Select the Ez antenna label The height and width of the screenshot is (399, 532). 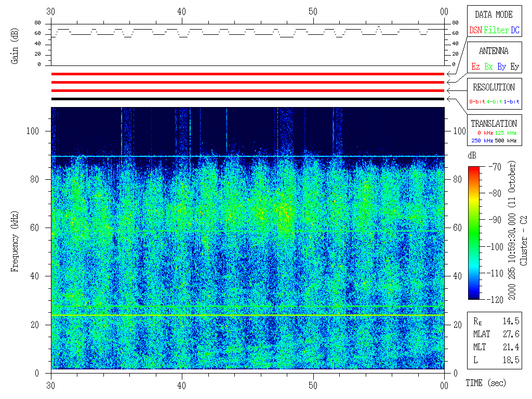(475, 66)
